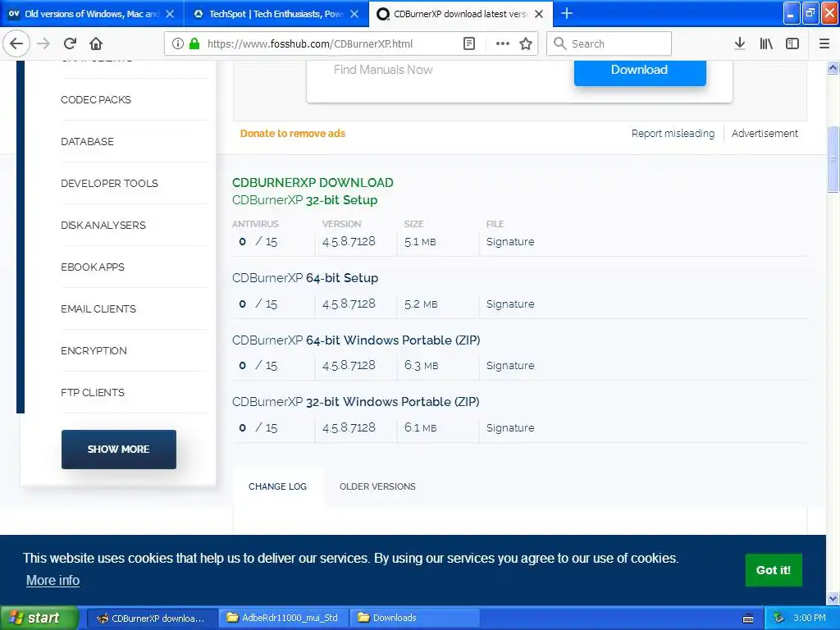Open the Firefox hamburger menu
Viewport: 840px width, 630px height.
pyautogui.click(x=824, y=44)
